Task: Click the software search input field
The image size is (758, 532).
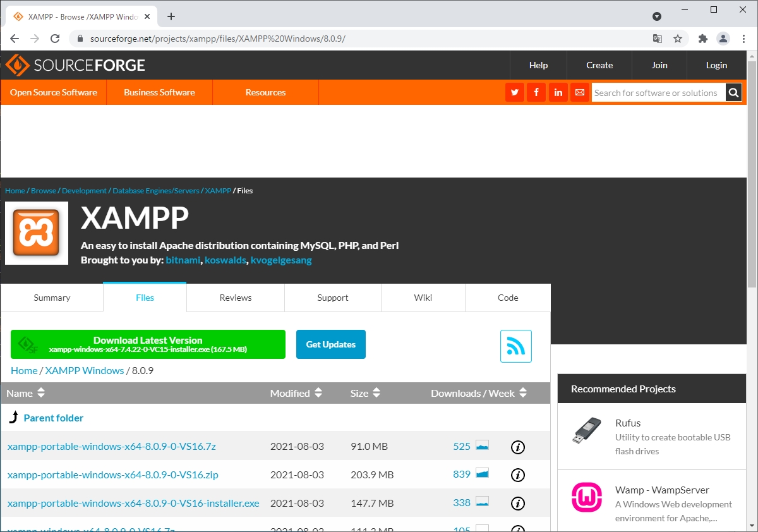Action: click(x=657, y=92)
